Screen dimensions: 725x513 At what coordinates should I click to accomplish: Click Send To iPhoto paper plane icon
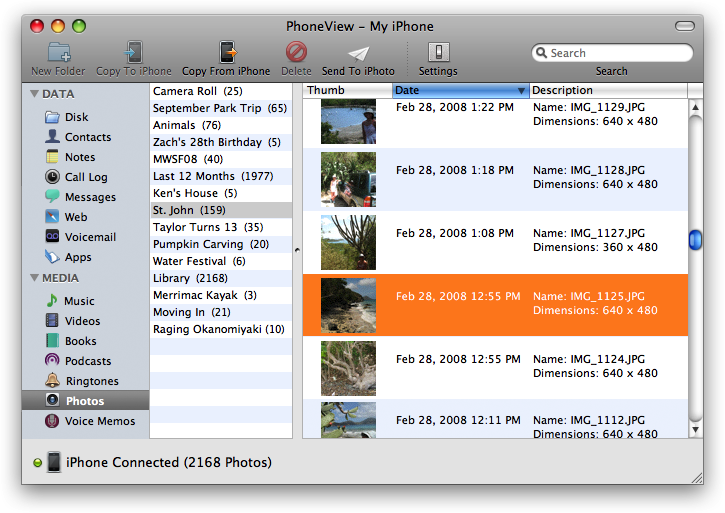[358, 54]
